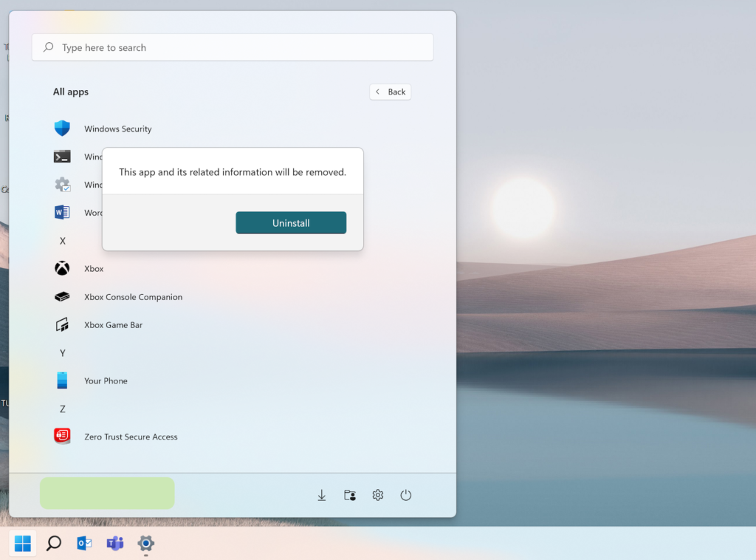Open Microsoft Teams from the taskbar
The height and width of the screenshot is (560, 756).
[x=115, y=544]
